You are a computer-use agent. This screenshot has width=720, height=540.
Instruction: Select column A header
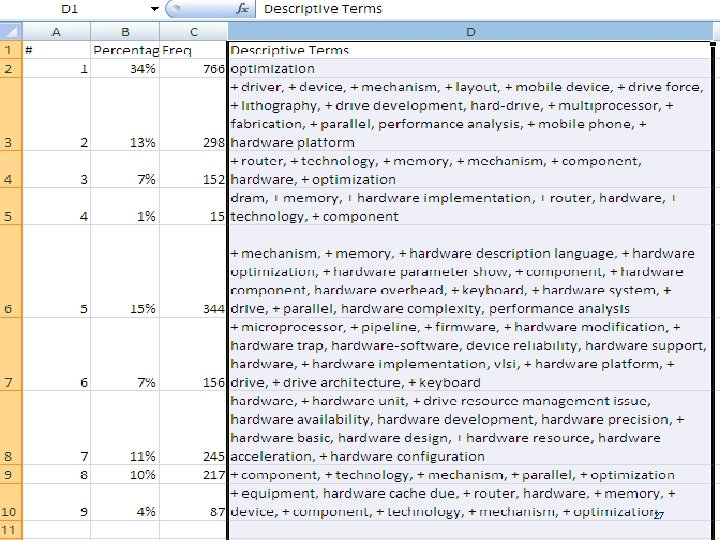[56, 32]
